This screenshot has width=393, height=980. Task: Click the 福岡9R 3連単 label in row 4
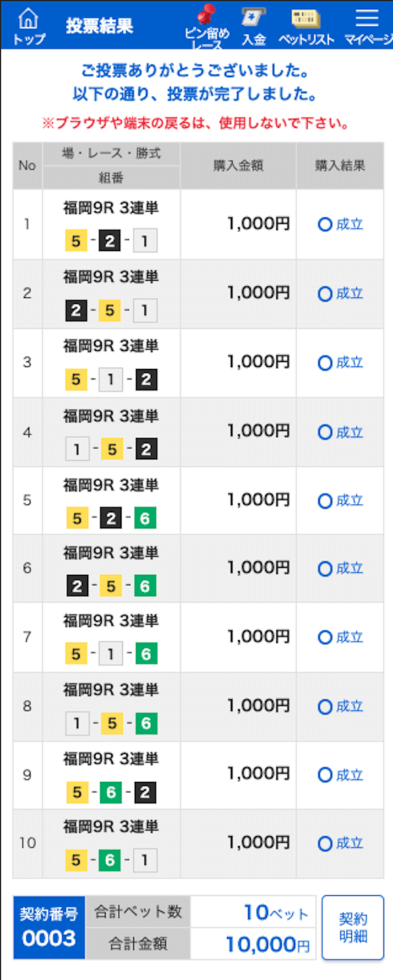coord(111,416)
